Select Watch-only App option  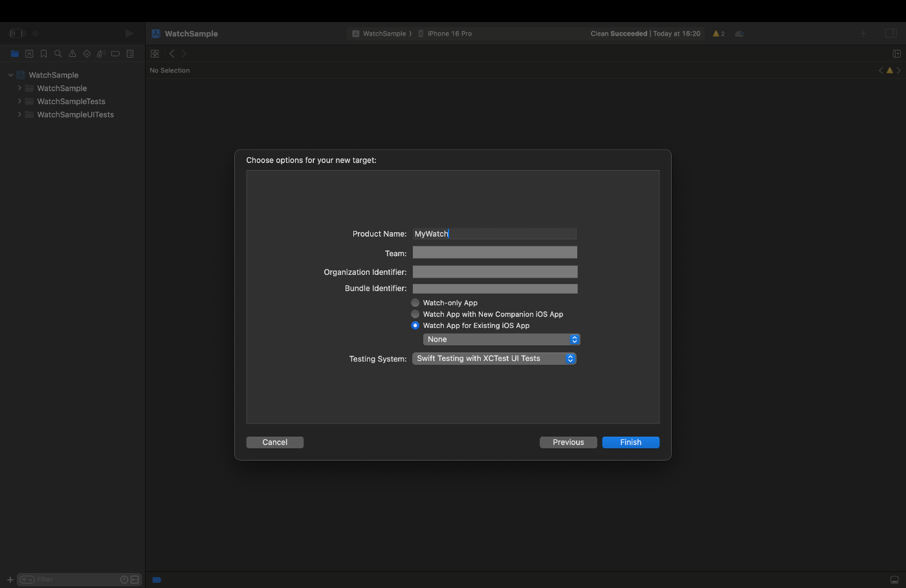pos(415,303)
